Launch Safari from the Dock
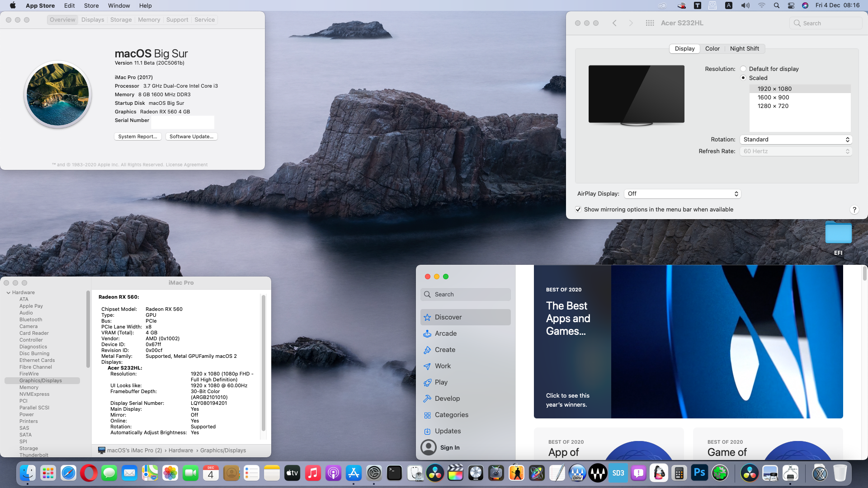 [x=68, y=473]
